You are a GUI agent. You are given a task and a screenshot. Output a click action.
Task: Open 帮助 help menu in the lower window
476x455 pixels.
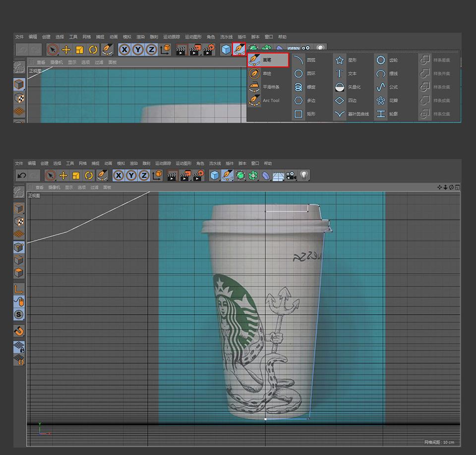pyautogui.click(x=268, y=163)
